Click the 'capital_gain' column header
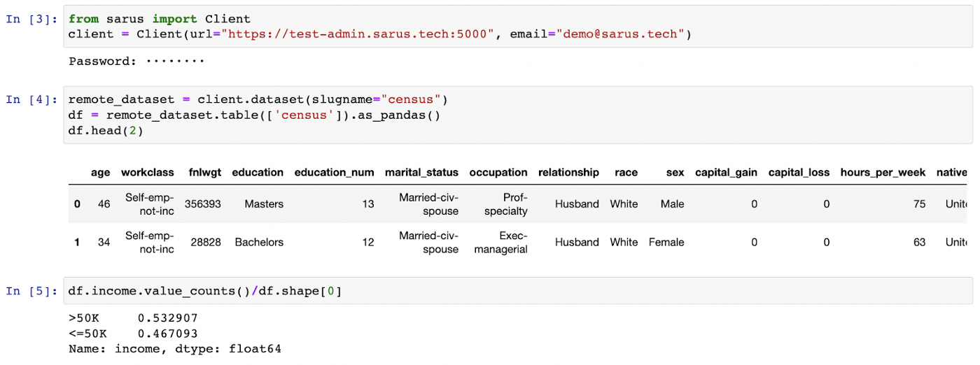980x365 pixels. point(726,172)
